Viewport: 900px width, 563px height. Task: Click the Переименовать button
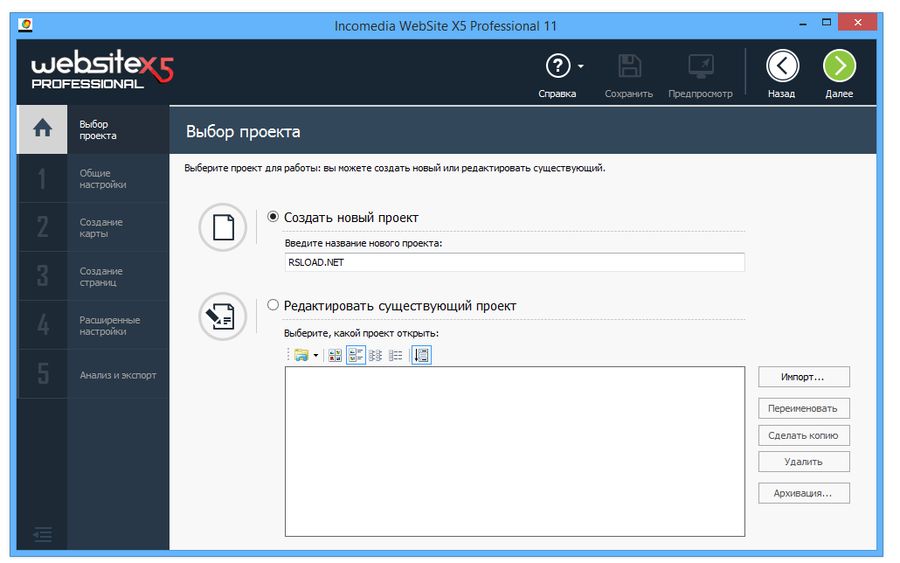803,409
